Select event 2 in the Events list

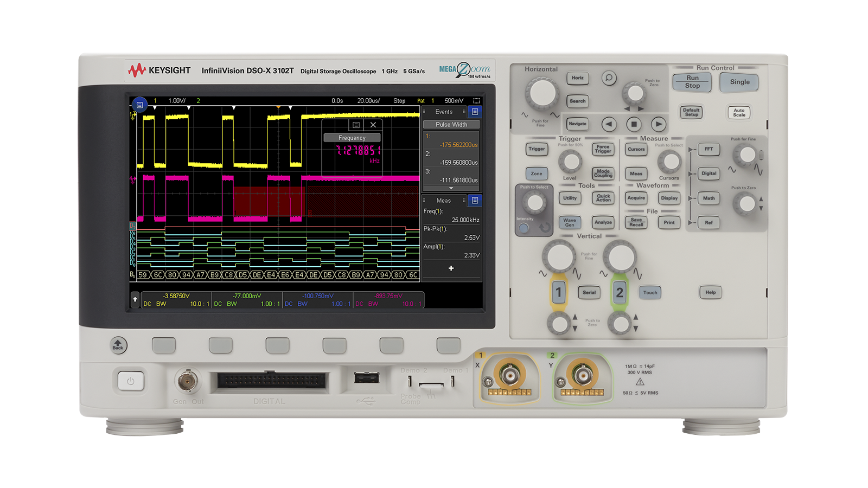pos(451,157)
